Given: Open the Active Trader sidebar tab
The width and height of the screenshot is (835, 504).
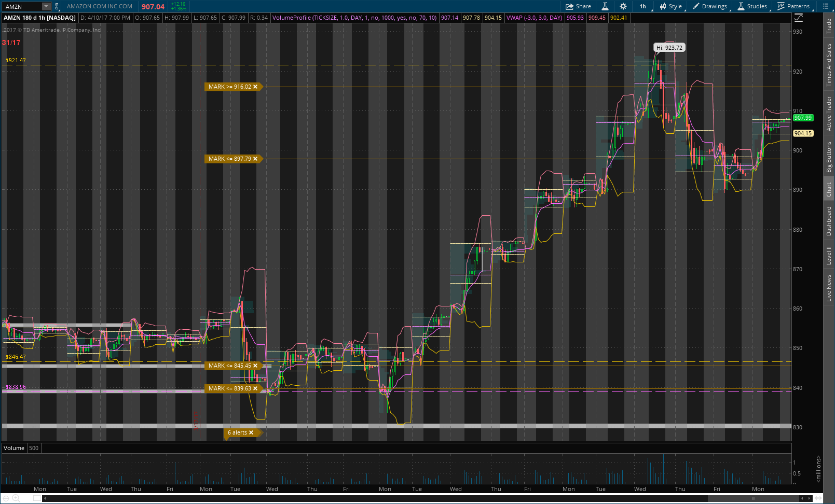Looking at the screenshot, I should click(829, 114).
